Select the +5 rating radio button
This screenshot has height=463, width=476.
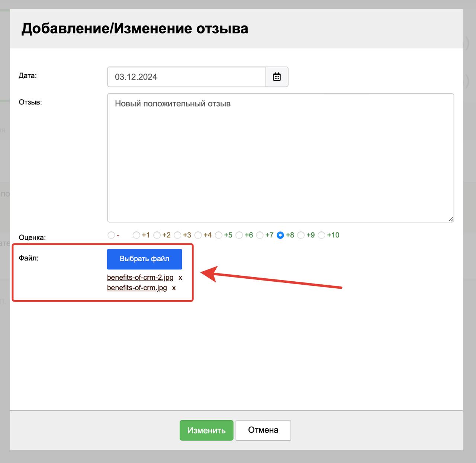click(x=219, y=235)
